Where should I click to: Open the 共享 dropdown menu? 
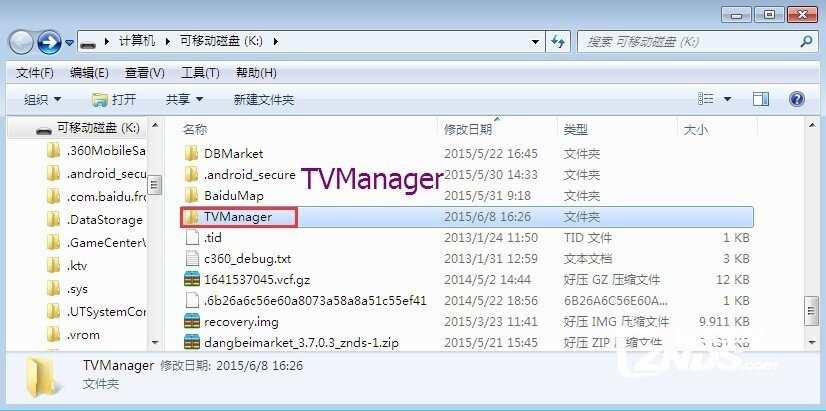pos(184,99)
